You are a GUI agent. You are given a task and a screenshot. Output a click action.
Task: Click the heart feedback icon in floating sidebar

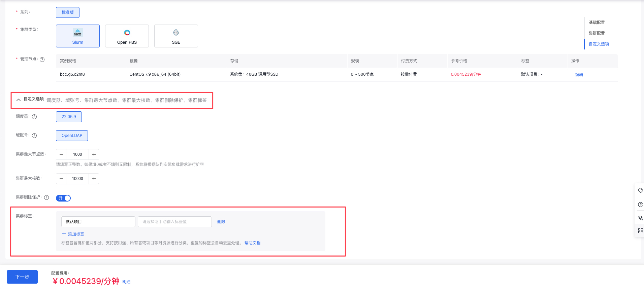[641, 191]
